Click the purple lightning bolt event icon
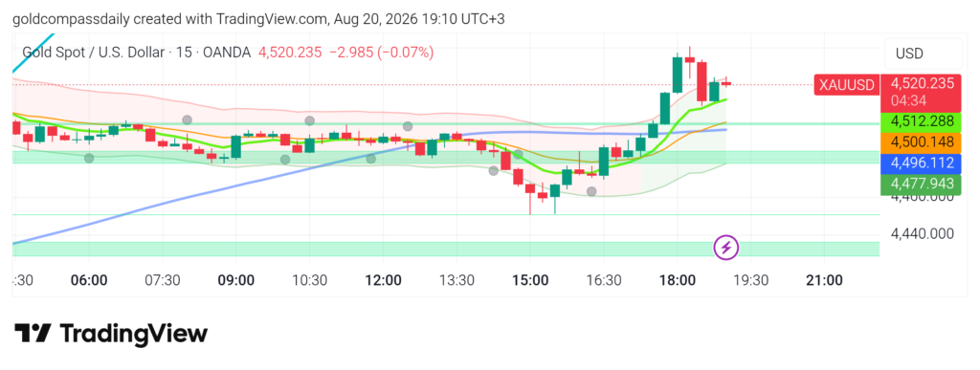This screenshot has height=370, width=980. (x=726, y=248)
